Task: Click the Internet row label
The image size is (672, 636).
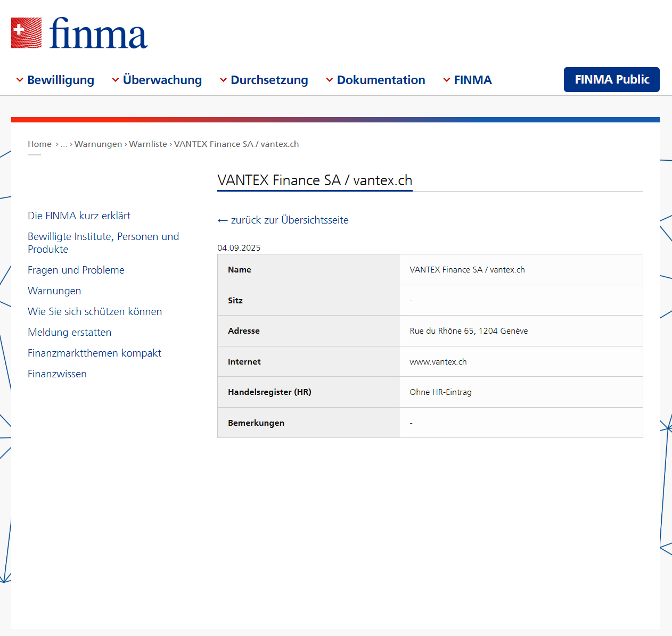Action: (244, 362)
